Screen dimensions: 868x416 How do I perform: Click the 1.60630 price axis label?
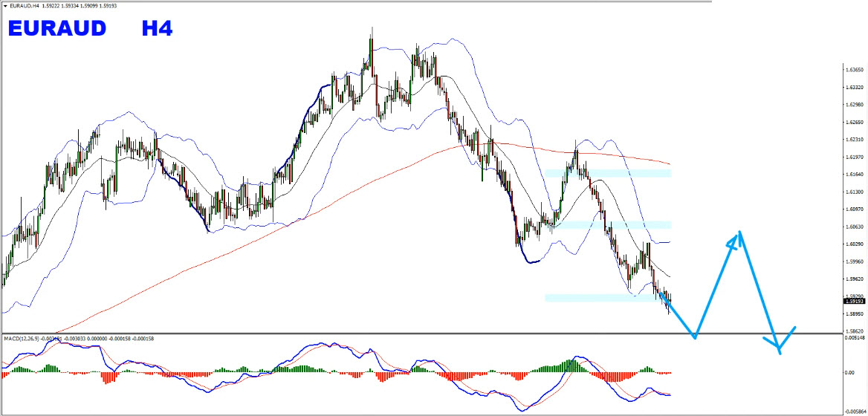pos(855,227)
